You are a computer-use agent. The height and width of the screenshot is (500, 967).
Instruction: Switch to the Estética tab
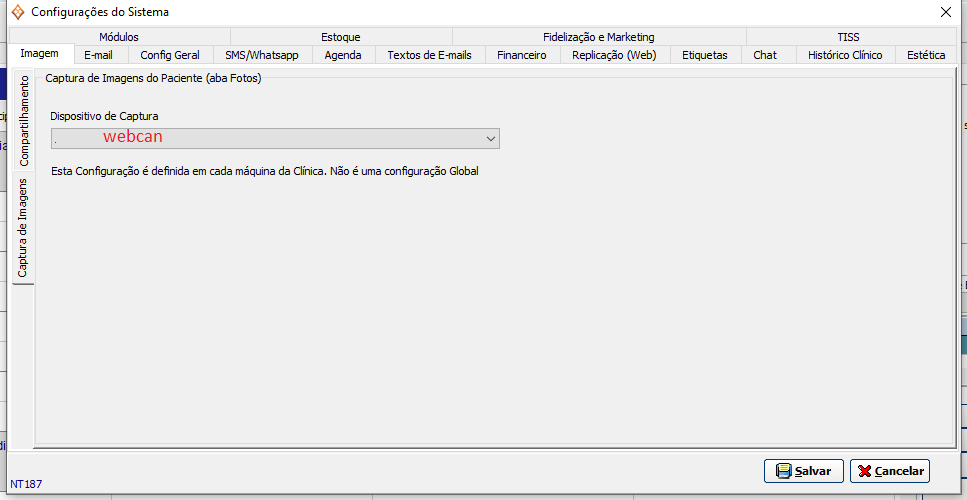coord(925,55)
